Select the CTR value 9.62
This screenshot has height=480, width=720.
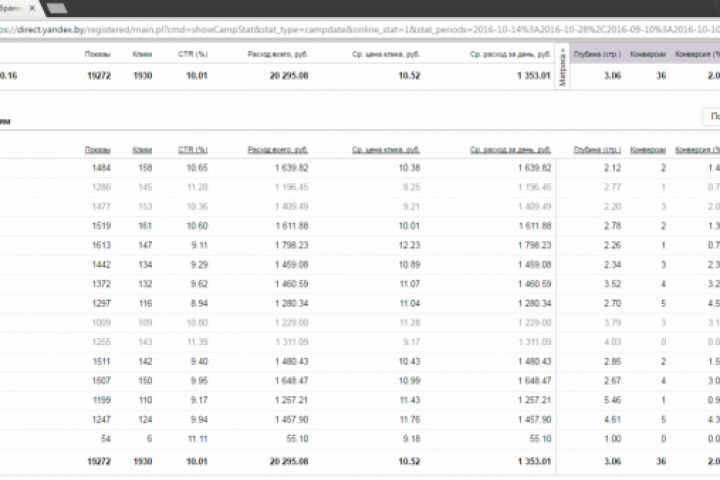coord(199,284)
